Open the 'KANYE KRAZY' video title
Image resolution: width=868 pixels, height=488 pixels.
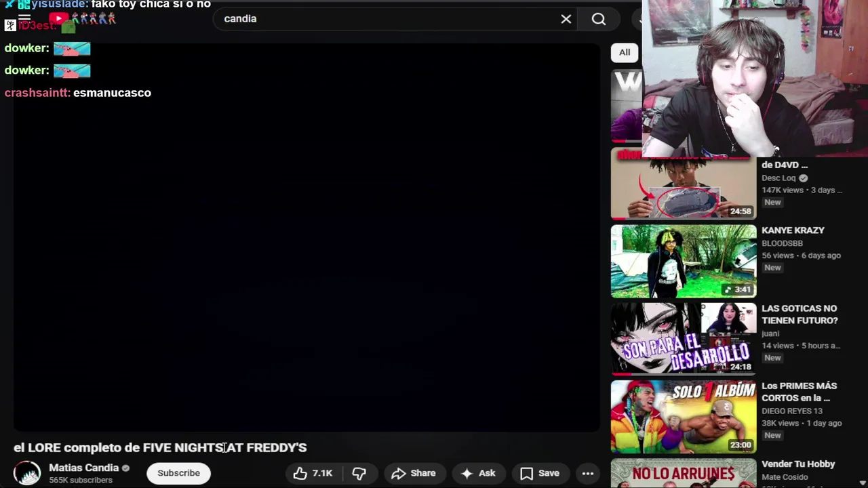point(793,230)
